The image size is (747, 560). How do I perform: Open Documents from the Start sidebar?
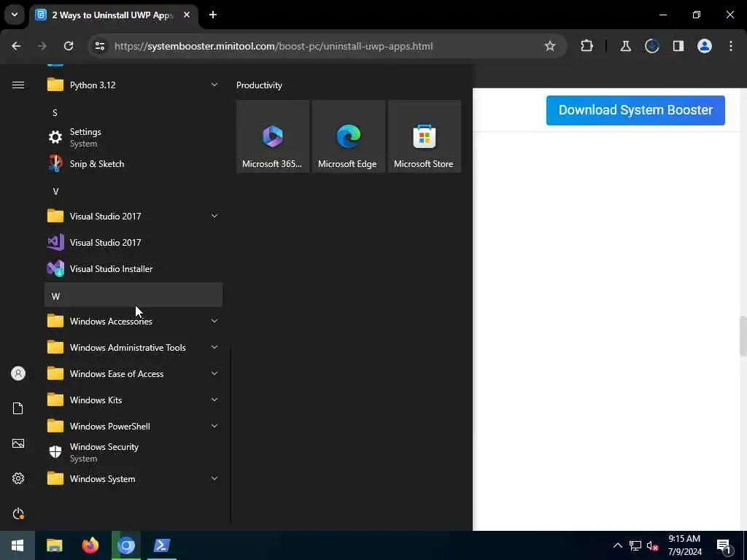click(x=18, y=408)
